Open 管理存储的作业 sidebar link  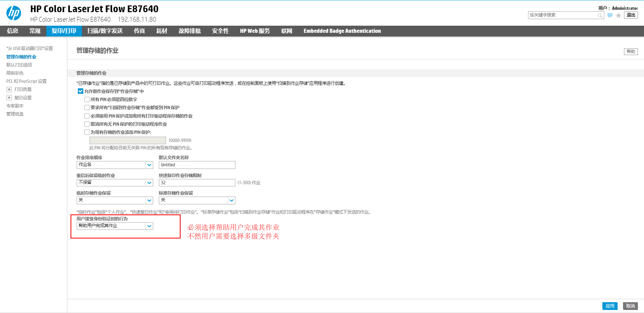point(21,57)
